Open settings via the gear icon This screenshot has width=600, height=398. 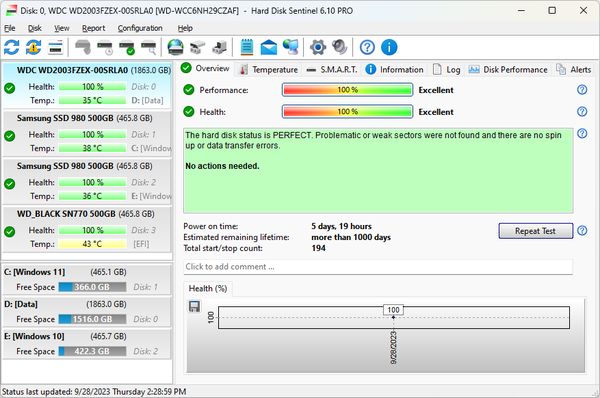click(318, 47)
